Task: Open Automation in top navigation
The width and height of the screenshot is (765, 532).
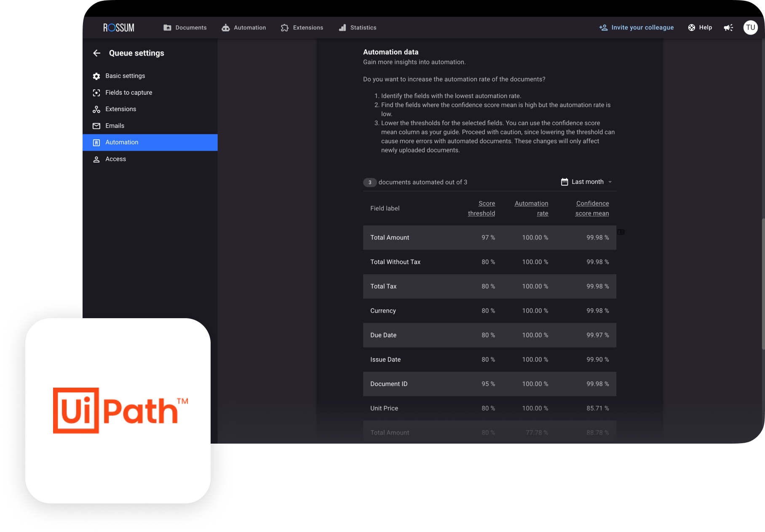Action: click(x=244, y=28)
